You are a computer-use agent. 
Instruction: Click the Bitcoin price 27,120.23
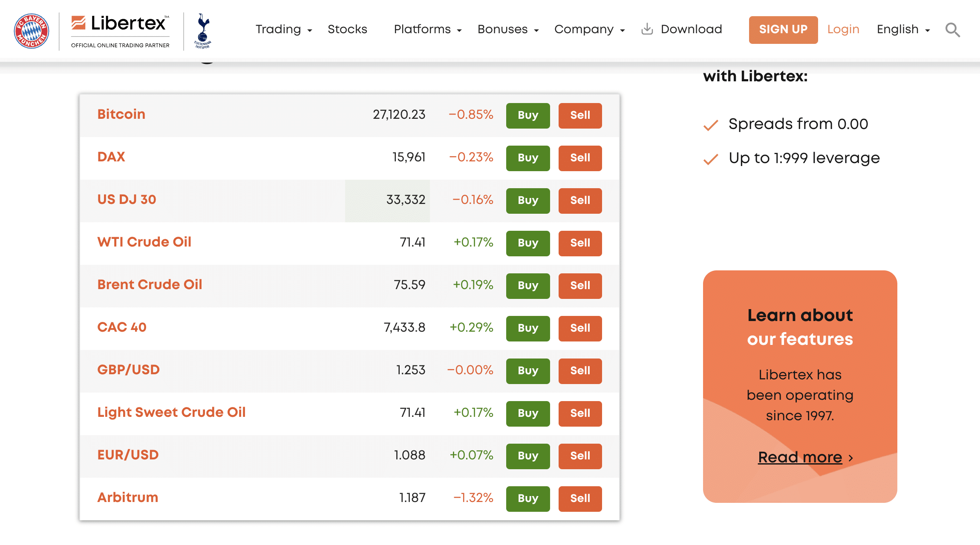(x=399, y=115)
